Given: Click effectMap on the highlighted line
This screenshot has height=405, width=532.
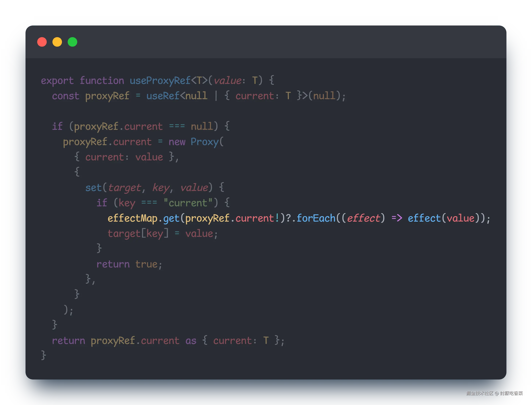Looking at the screenshot, I should coord(132,218).
